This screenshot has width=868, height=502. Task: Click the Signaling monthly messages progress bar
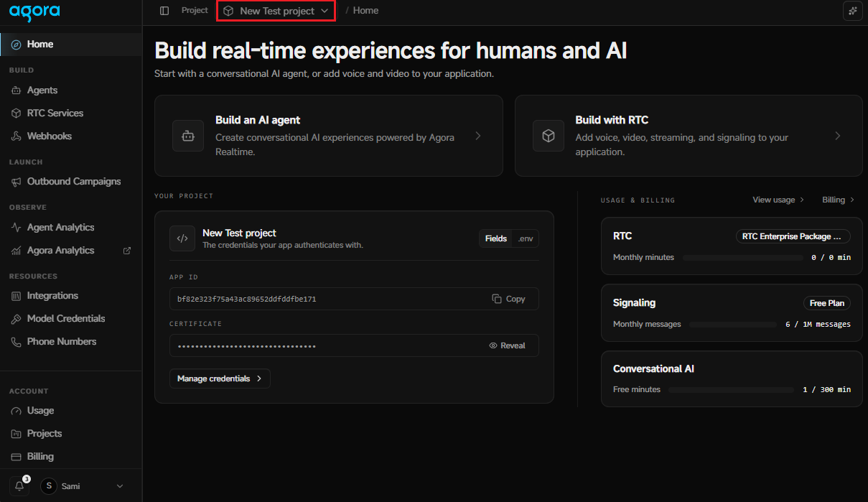point(732,325)
